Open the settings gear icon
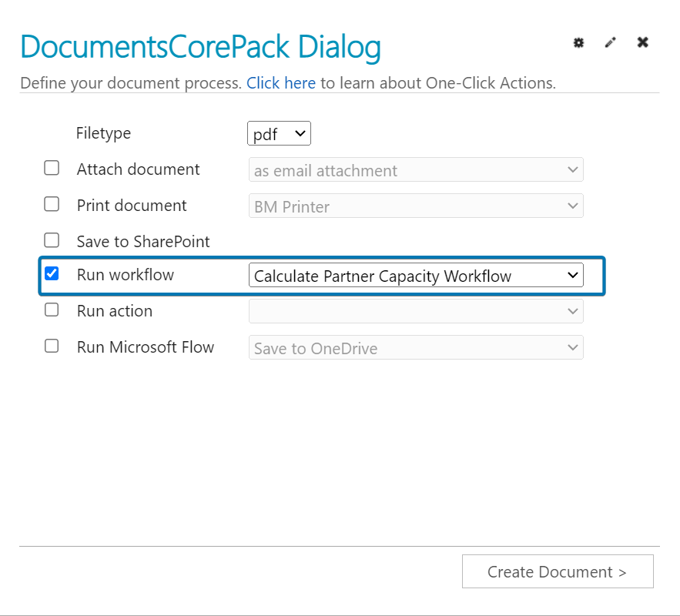This screenshot has height=616, width=680. point(578,42)
